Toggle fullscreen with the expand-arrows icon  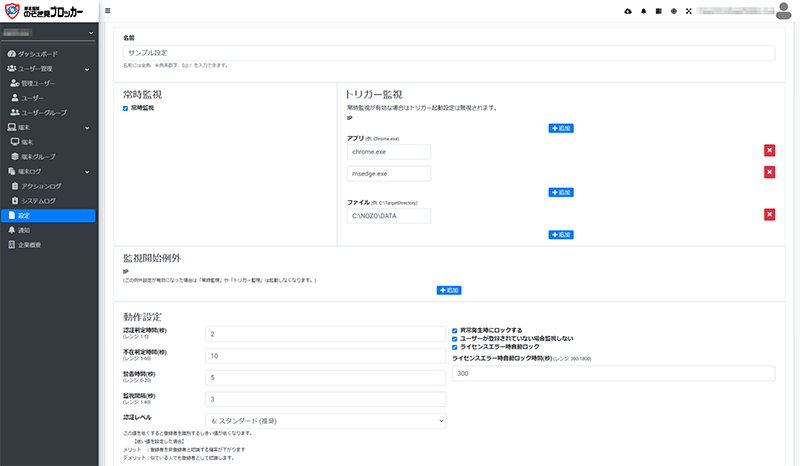tap(689, 11)
